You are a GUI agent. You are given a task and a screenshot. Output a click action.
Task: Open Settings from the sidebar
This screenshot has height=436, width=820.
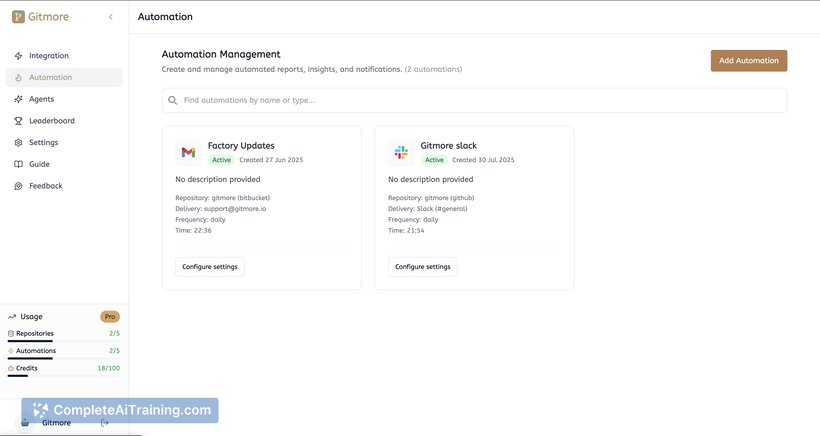[x=64, y=142]
